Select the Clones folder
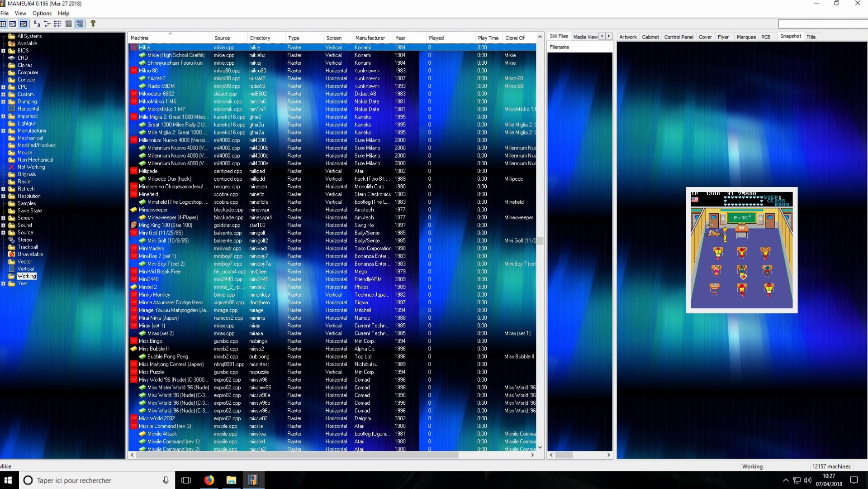Image resolution: width=868 pixels, height=489 pixels. [24, 65]
